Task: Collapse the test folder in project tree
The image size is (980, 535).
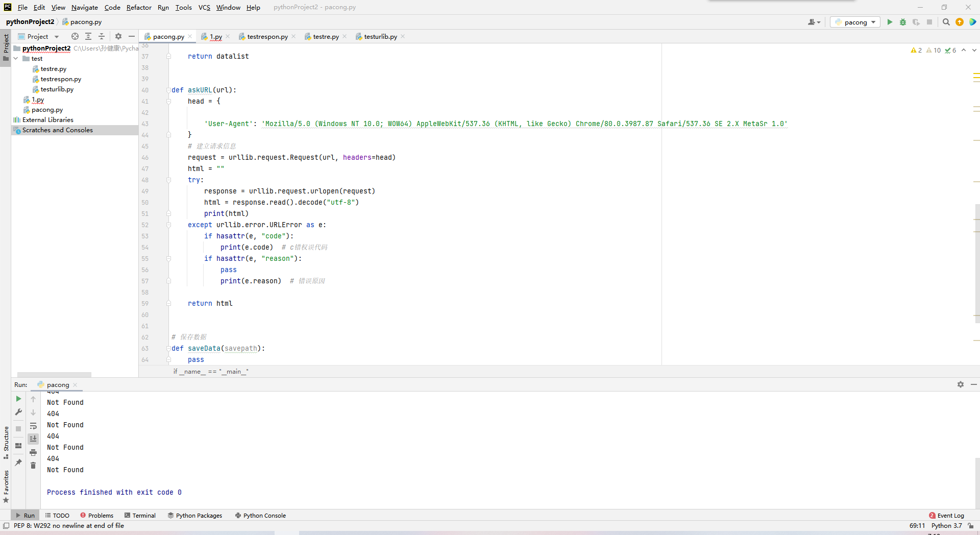Action: pos(16,59)
